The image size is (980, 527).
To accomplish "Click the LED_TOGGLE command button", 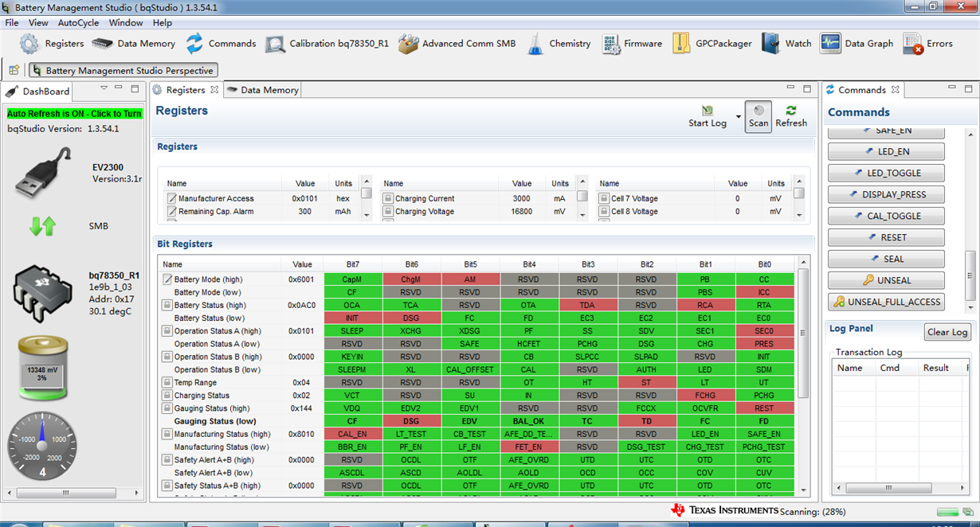I will coord(886,173).
